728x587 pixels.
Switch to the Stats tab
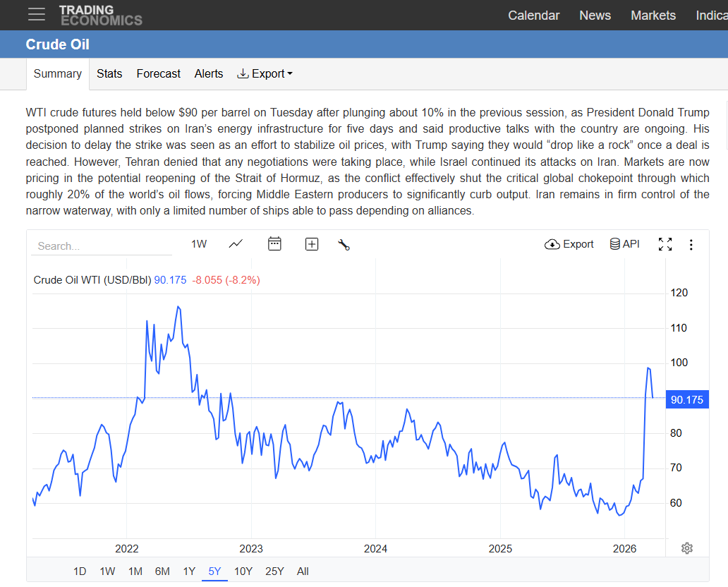click(x=109, y=74)
